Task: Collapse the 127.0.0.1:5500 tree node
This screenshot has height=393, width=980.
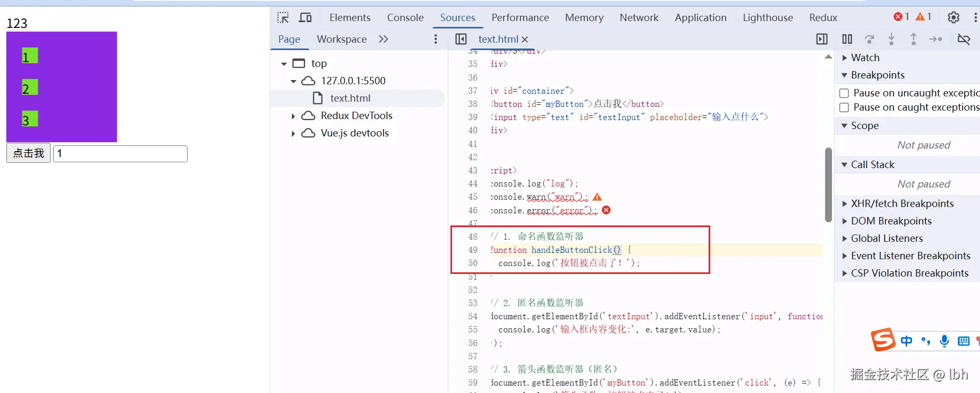Action: tap(293, 81)
